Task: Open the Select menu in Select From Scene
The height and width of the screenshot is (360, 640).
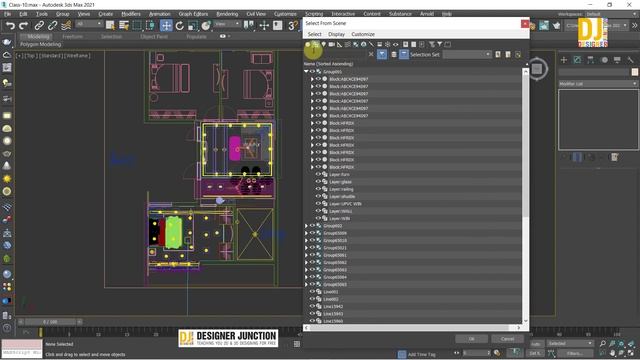Action: pos(314,34)
